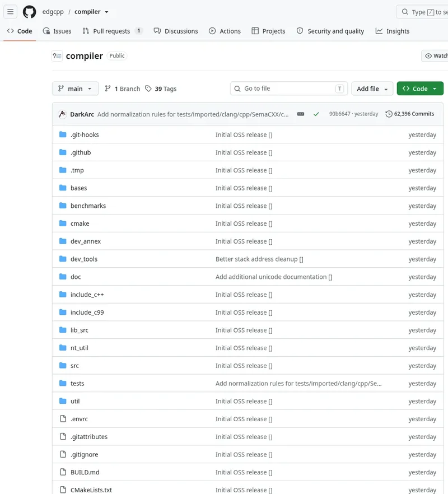The image size is (448, 494).
Task: Click the folder icon for include_c++
Action: (x=63, y=295)
